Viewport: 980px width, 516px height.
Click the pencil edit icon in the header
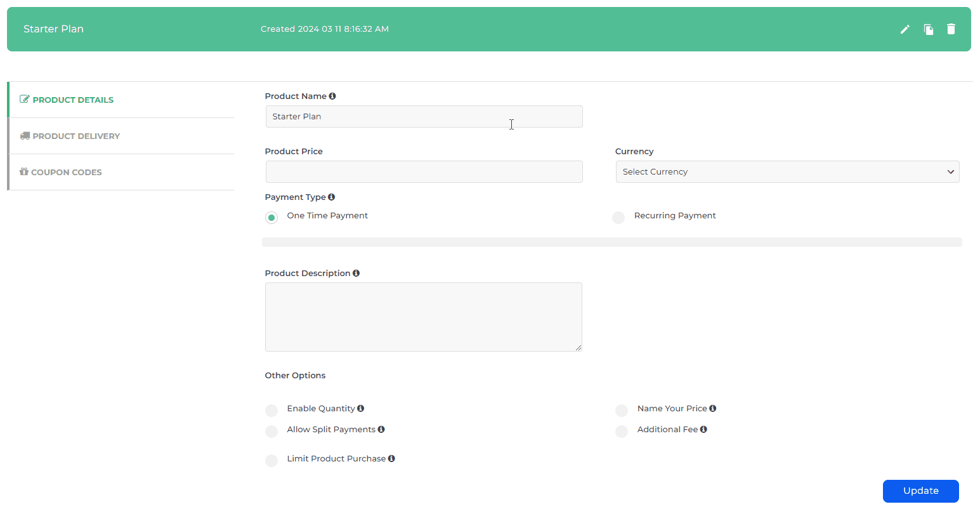(905, 29)
